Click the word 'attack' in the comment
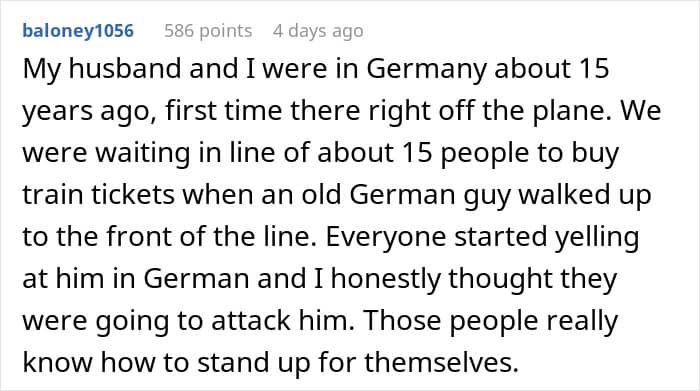The image size is (700, 391). coord(251,321)
